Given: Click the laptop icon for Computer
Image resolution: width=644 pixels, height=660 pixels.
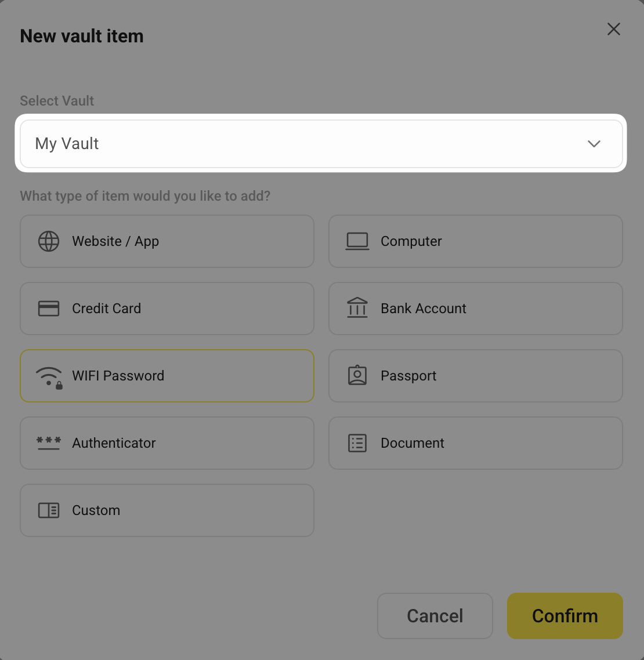Looking at the screenshot, I should [357, 241].
